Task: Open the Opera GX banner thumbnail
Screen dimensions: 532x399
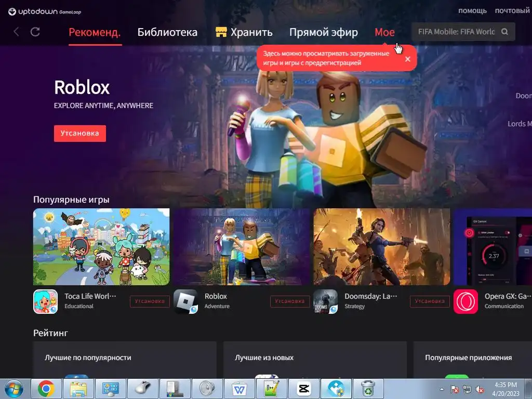Action: [x=493, y=247]
